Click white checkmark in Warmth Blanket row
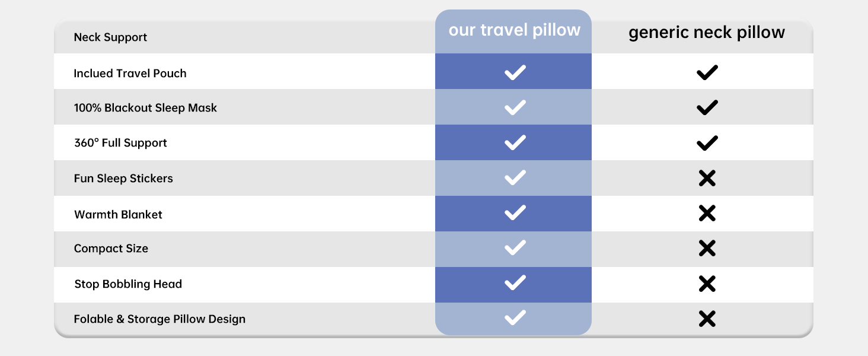 pos(515,212)
